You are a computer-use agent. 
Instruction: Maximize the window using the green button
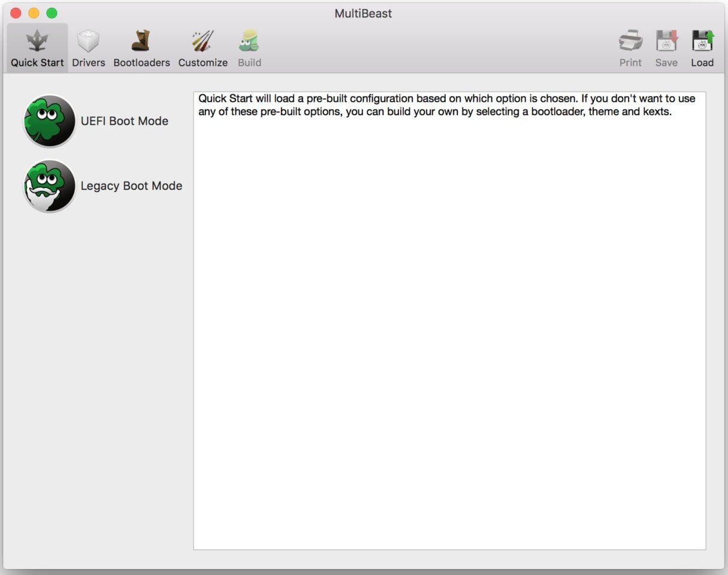click(52, 13)
